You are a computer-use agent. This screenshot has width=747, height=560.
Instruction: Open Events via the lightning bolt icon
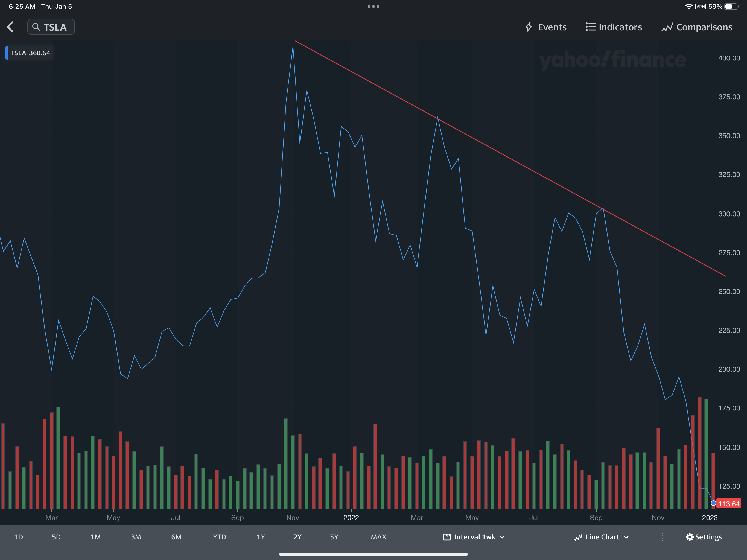[x=529, y=27]
